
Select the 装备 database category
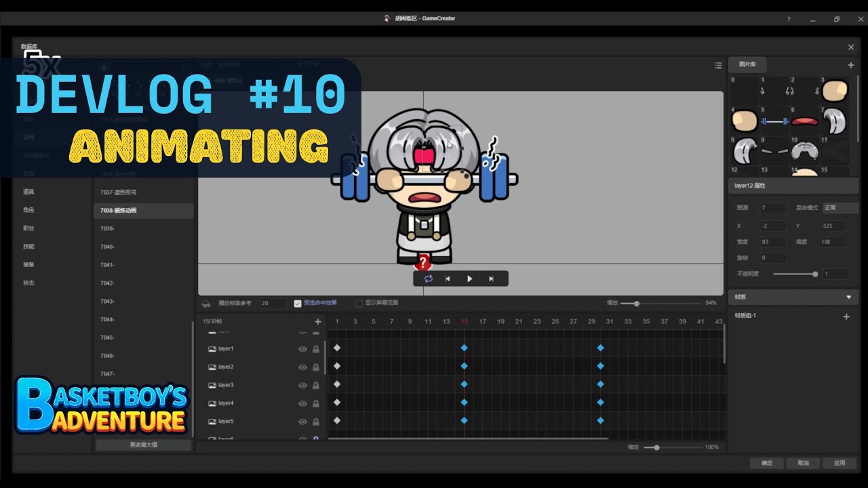coord(28,265)
